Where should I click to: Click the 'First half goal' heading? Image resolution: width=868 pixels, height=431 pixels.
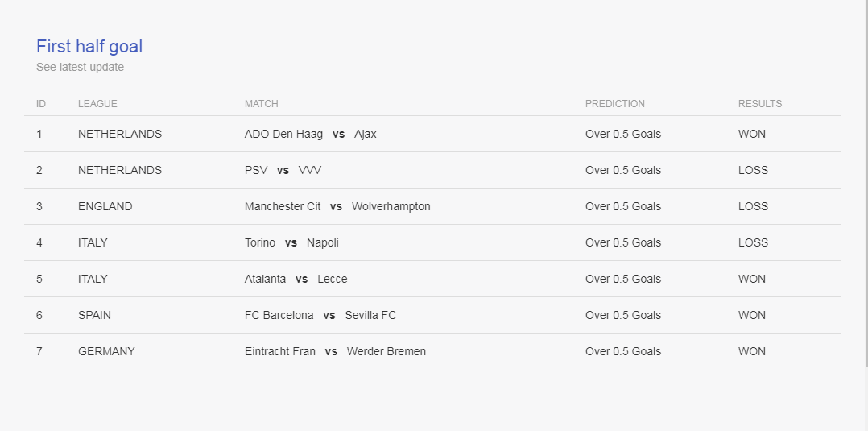coord(89,47)
